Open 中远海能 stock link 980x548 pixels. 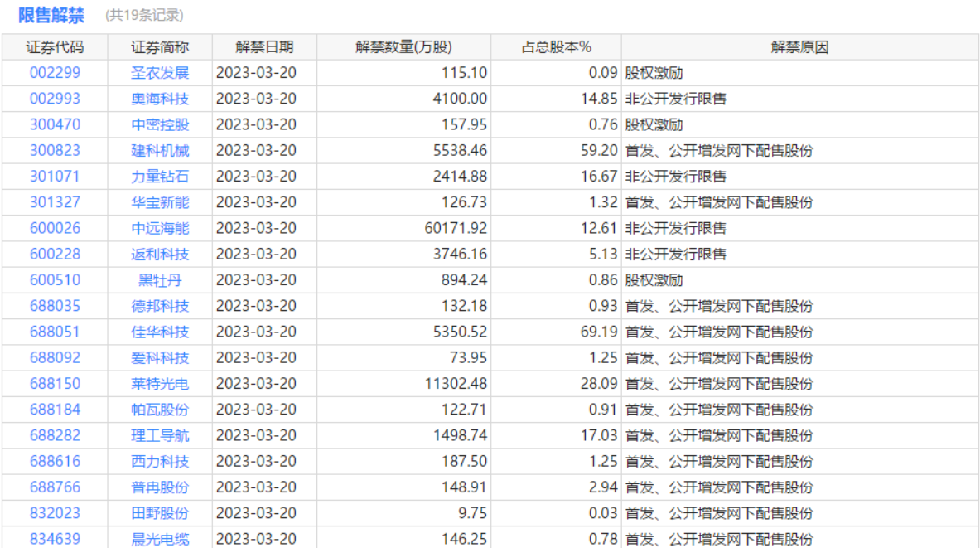pos(160,228)
